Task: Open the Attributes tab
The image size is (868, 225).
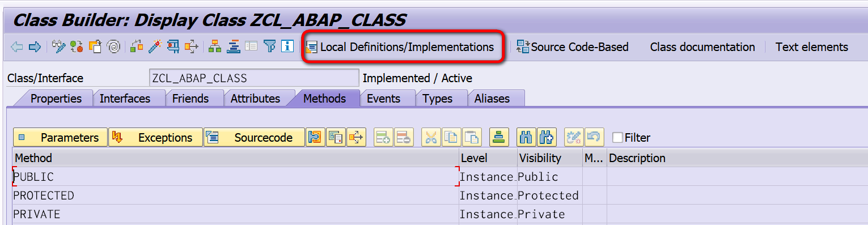Action: (x=255, y=98)
